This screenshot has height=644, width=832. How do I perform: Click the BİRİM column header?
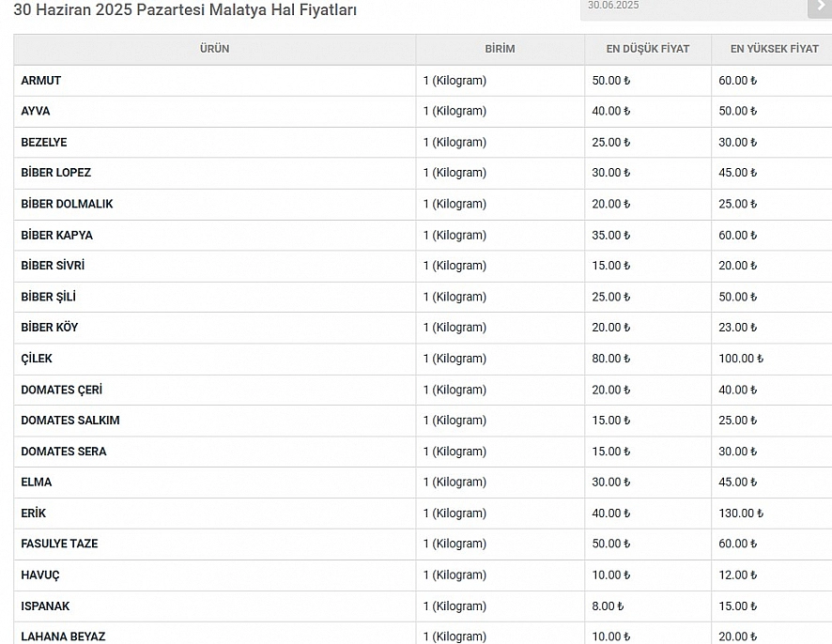coord(500,49)
